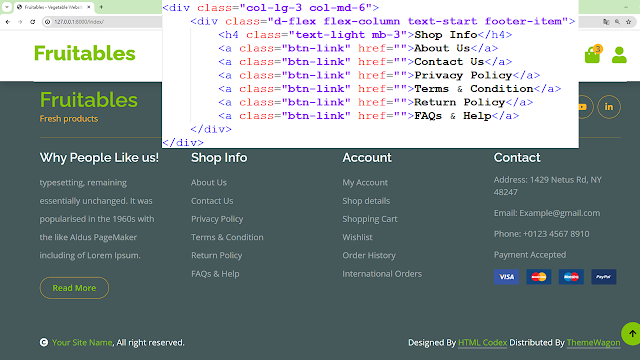Open the Terms & Condition footer link
This screenshot has height=360, width=640.
click(227, 237)
